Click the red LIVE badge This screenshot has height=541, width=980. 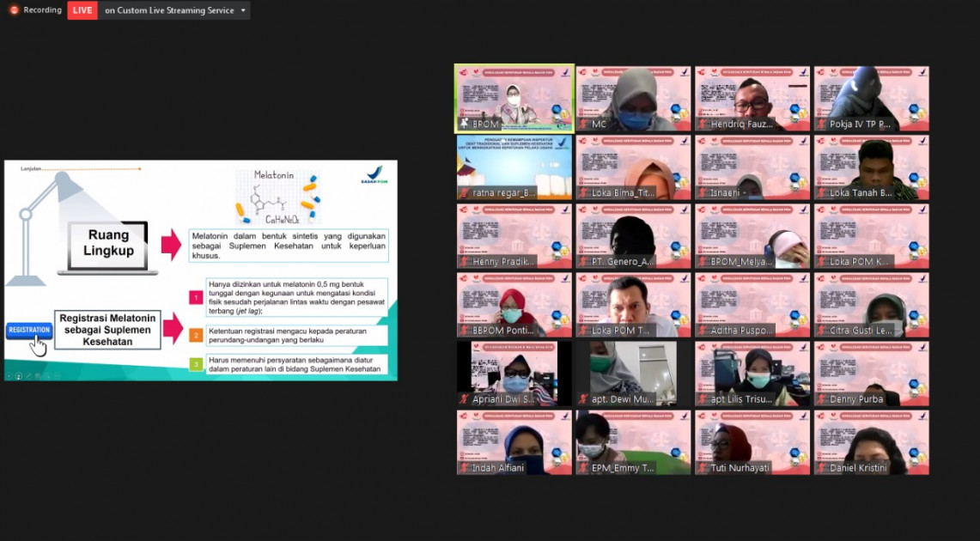[82, 10]
